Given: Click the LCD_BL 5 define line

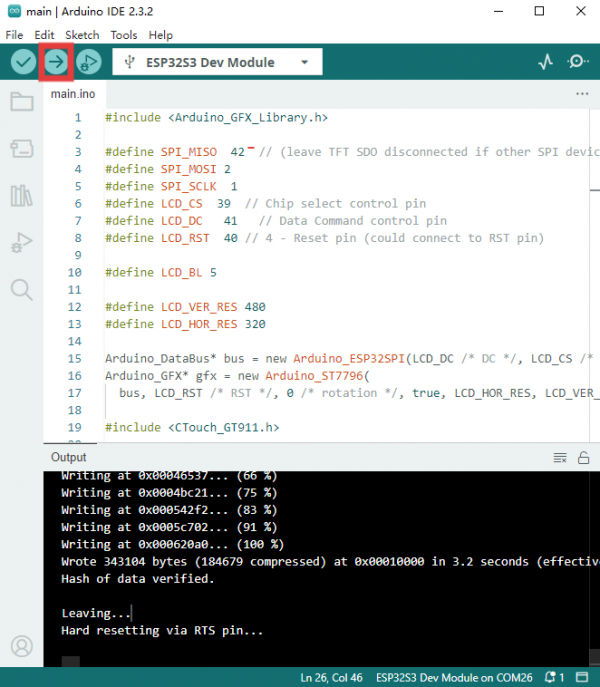Looking at the screenshot, I should click(161, 273).
